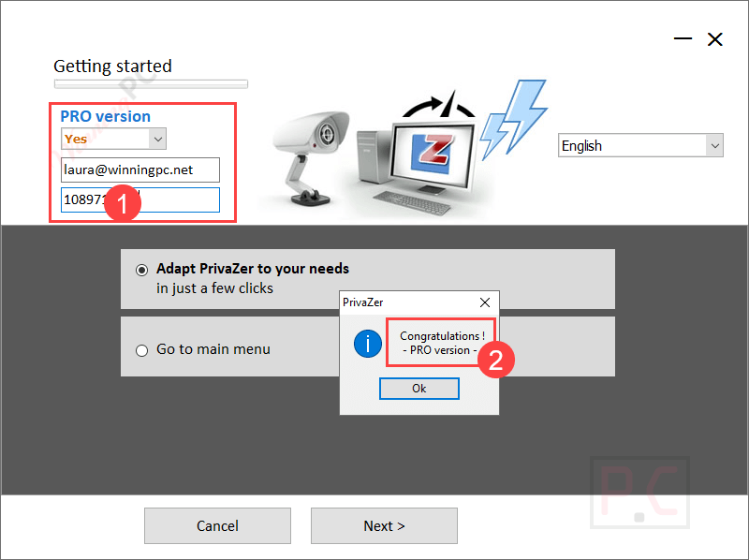Screen dimensions: 749x560
Task: Click the license key input field
Action: (x=140, y=199)
